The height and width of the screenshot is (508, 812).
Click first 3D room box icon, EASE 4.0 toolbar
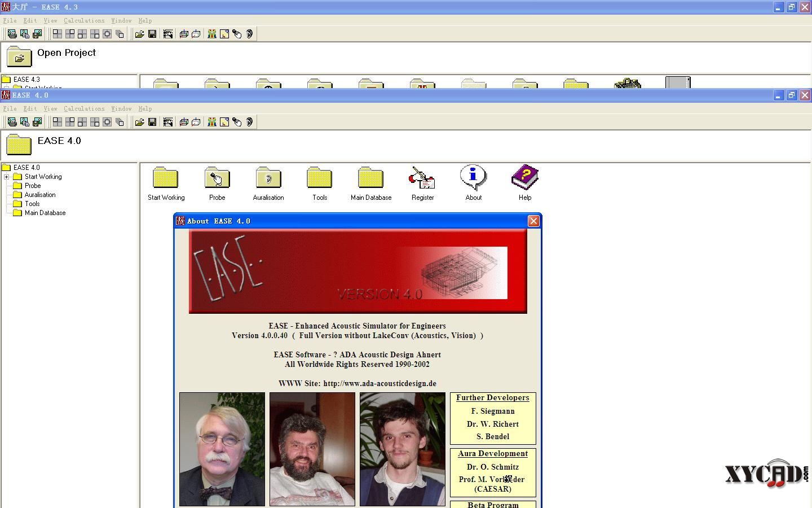[x=183, y=122]
